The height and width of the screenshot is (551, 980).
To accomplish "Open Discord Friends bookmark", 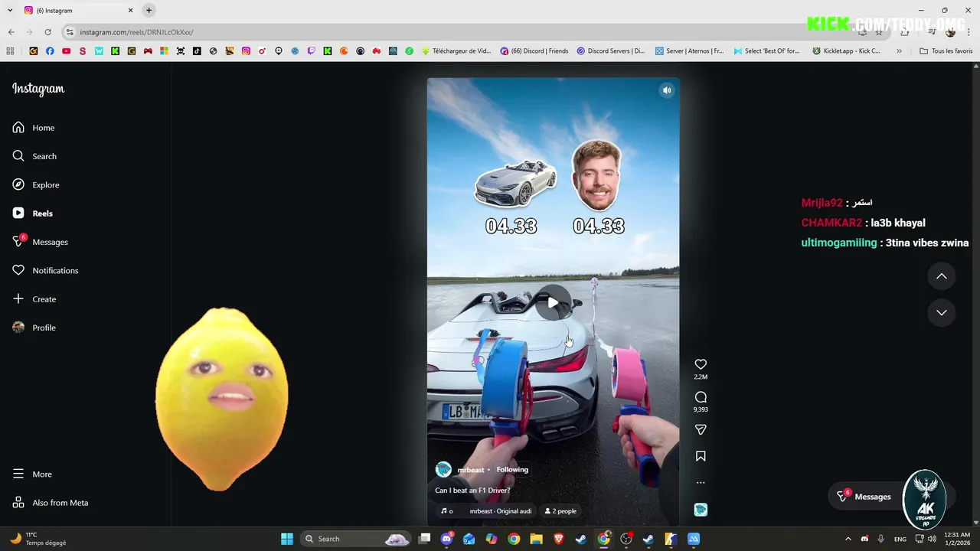I will (534, 51).
